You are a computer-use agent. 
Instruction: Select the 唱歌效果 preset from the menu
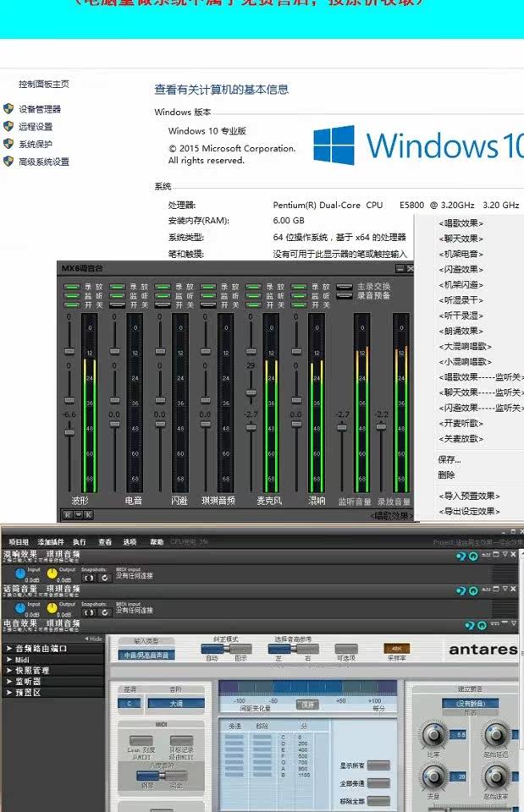[x=461, y=223]
